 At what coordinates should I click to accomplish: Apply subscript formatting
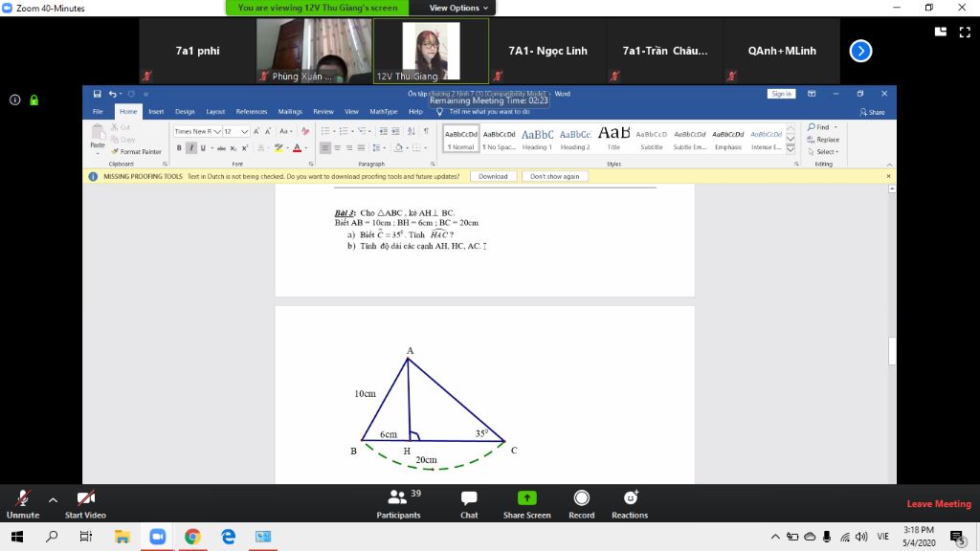coord(234,148)
